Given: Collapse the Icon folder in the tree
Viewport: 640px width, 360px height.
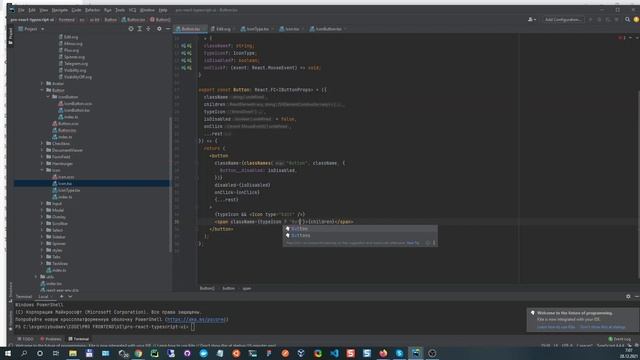Looking at the screenshot, I should [42, 170].
